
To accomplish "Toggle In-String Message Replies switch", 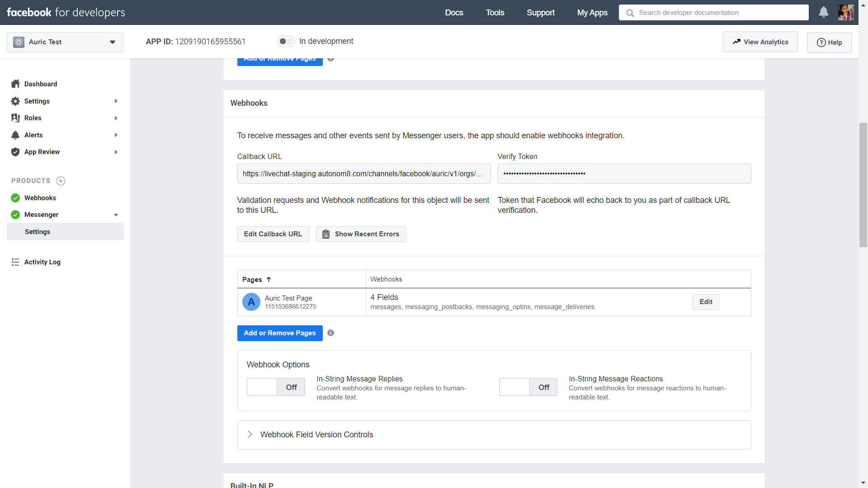I will [276, 387].
